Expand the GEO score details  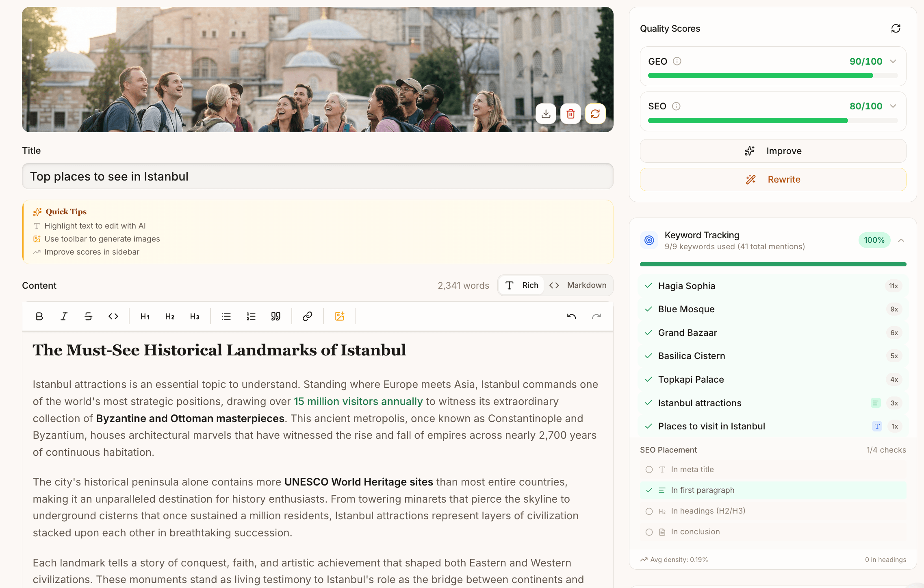[893, 61]
